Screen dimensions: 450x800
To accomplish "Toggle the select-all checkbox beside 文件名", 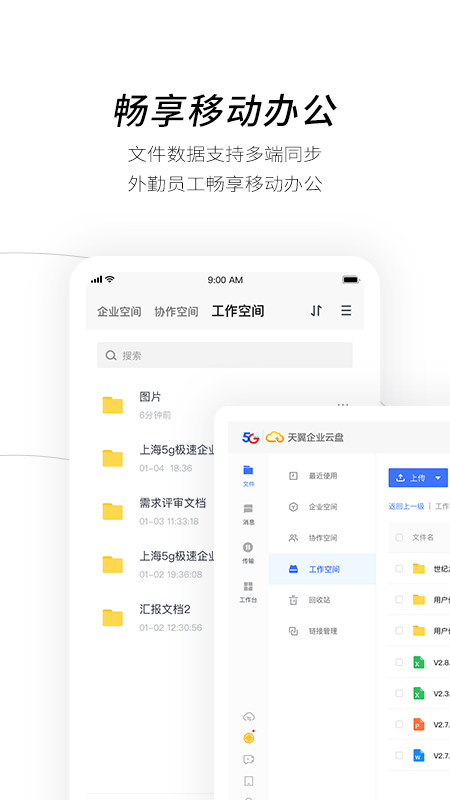I will click(399, 537).
